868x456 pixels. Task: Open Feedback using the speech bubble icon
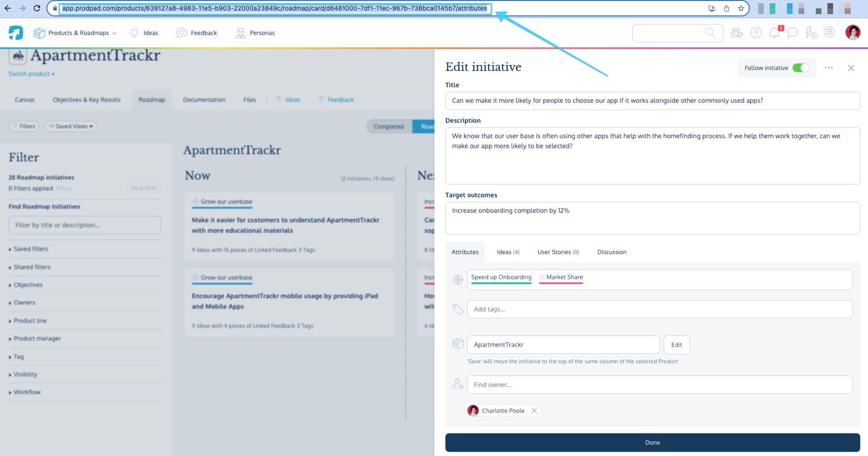coord(182,32)
